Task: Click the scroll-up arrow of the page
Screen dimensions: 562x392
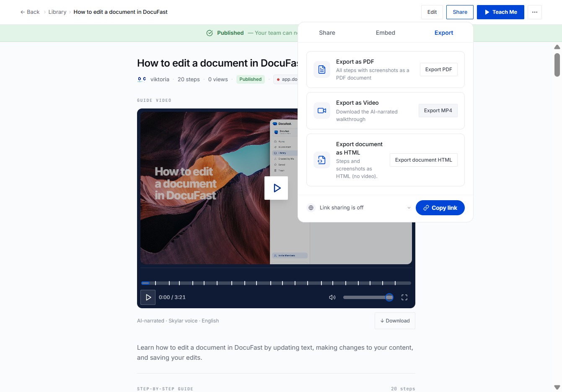Action: pos(557,47)
